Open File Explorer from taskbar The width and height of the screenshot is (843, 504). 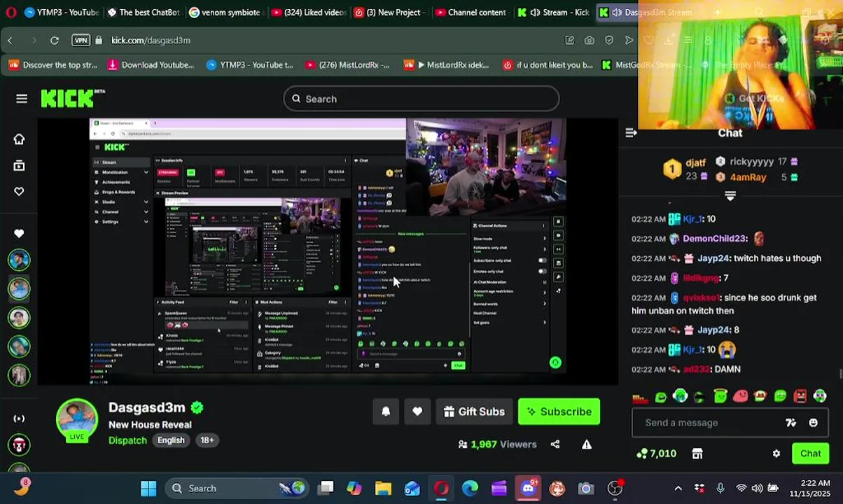tap(383, 489)
